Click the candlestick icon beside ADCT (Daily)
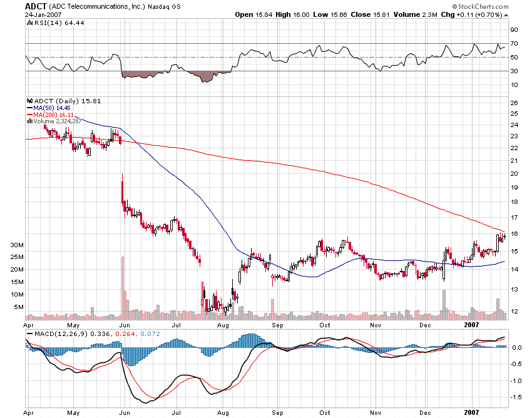 coord(29,101)
